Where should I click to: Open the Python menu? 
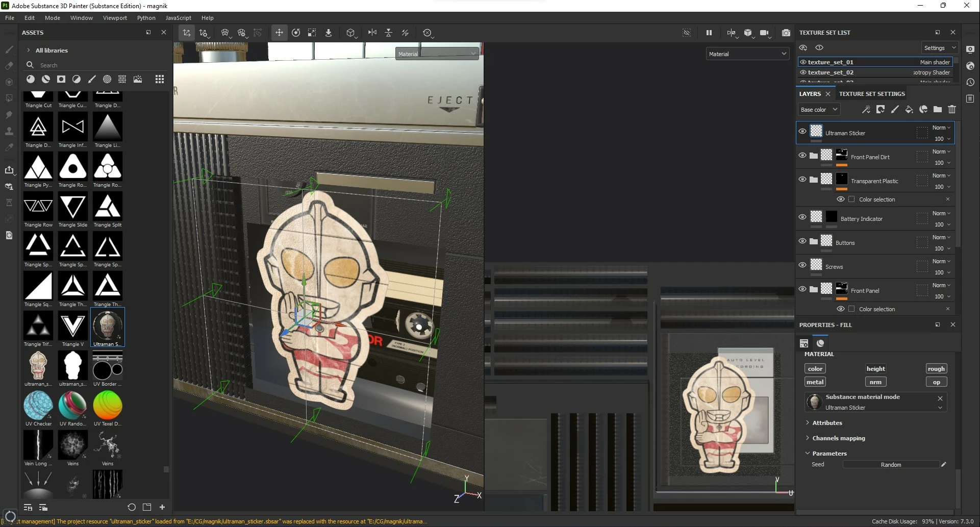point(146,18)
